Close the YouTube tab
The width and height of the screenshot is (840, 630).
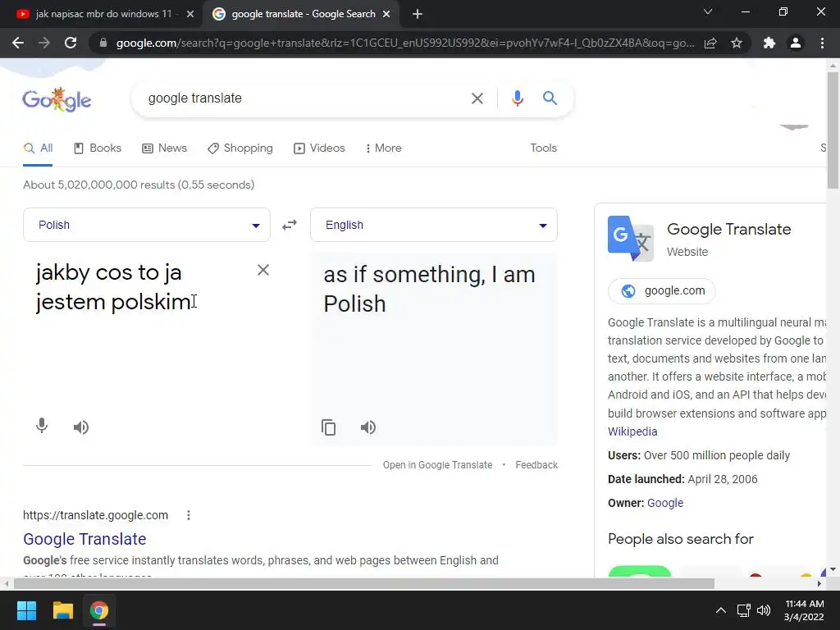190,14
